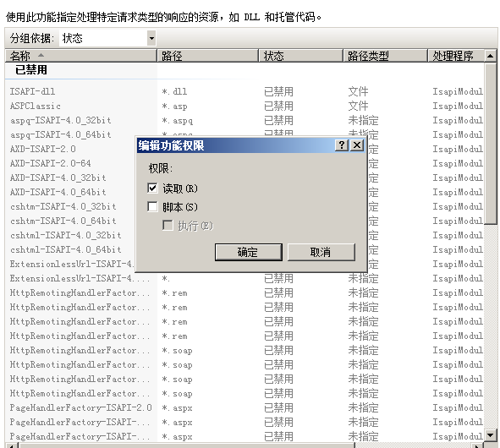
Task: Click the vertical scrollbar down arrow
Action: point(491,435)
